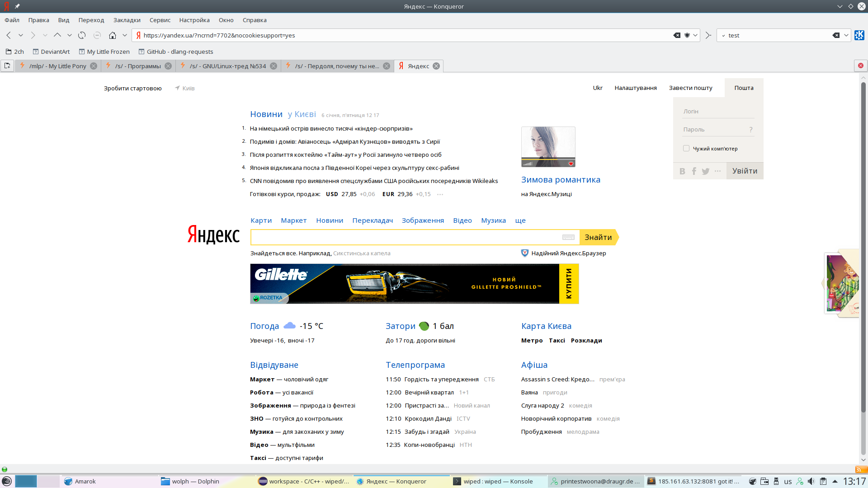
Task: Show hidden system tray icons
Action: tap(835, 481)
